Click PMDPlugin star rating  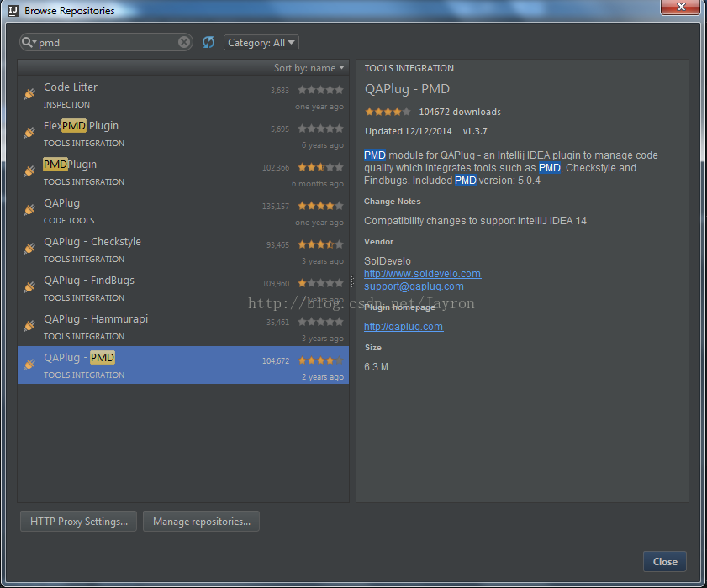click(320, 167)
